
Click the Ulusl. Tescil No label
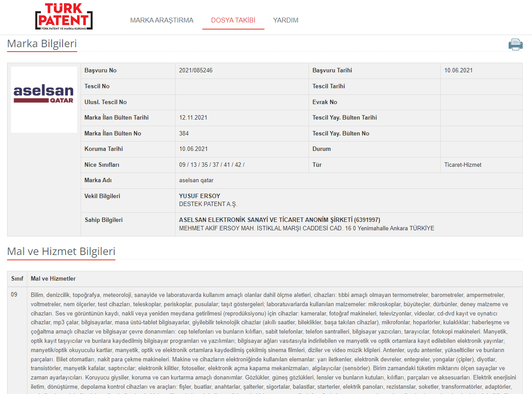tap(106, 102)
